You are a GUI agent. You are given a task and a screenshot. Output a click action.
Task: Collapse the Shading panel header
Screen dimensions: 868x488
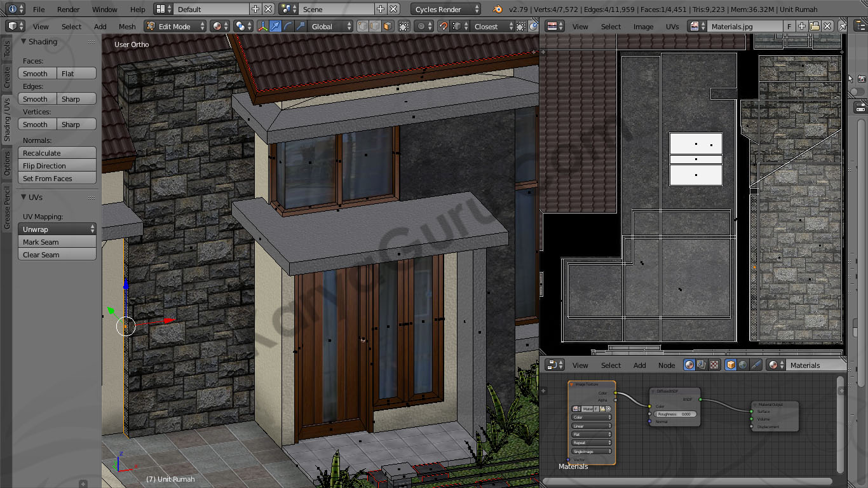(43, 42)
